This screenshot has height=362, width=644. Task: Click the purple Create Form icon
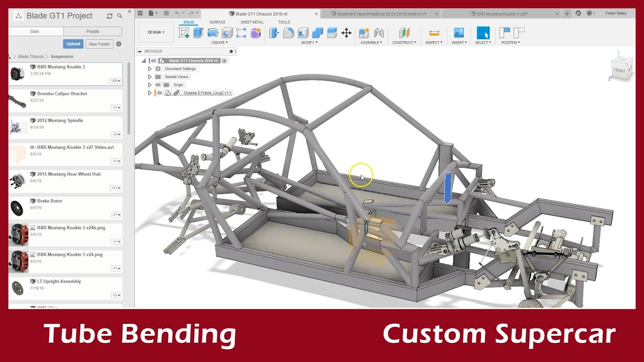click(x=256, y=33)
